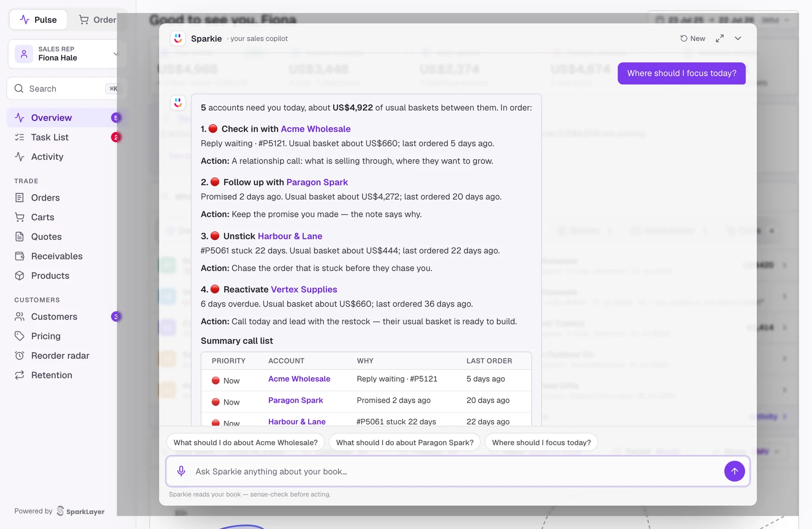The width and height of the screenshot is (812, 529).
Task: Click the 'Summary call list' heading
Action: coord(237,341)
